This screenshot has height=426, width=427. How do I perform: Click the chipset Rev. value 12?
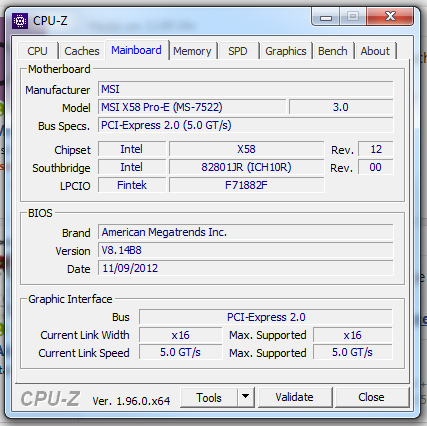(x=376, y=149)
